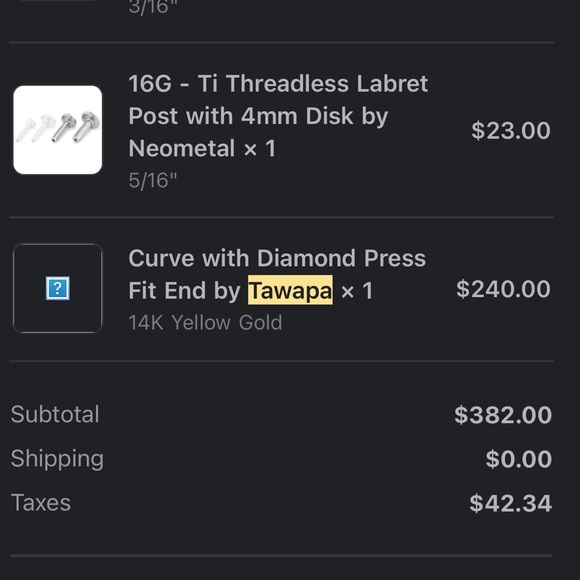Screen dimensions: 580x580
Task: Tap Post with 4mm Disk by line
Action: point(258,117)
